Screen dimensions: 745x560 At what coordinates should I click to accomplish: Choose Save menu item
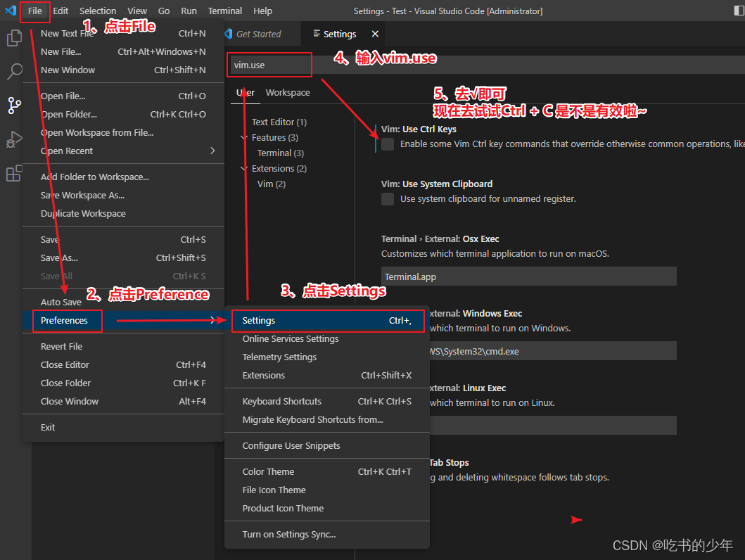coord(123,239)
